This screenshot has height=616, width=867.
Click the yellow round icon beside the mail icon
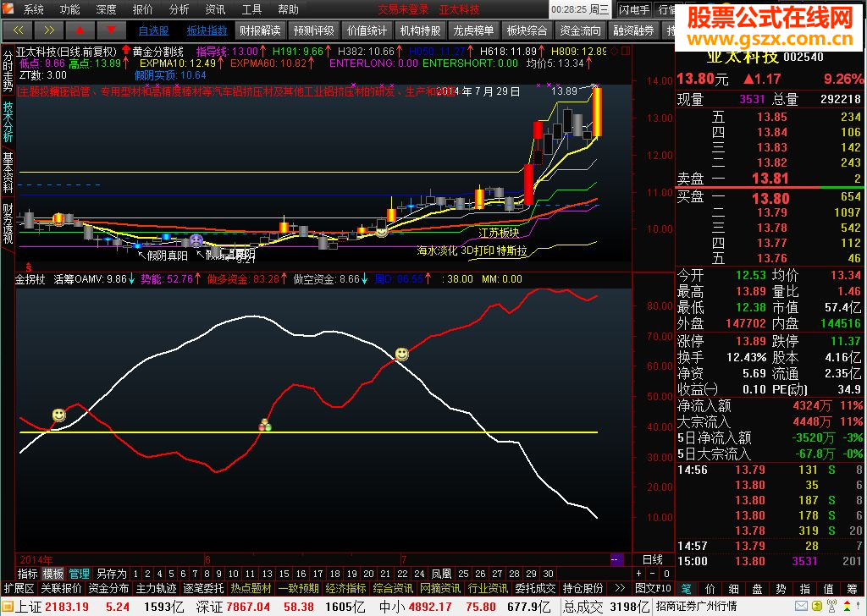[x=817, y=607]
